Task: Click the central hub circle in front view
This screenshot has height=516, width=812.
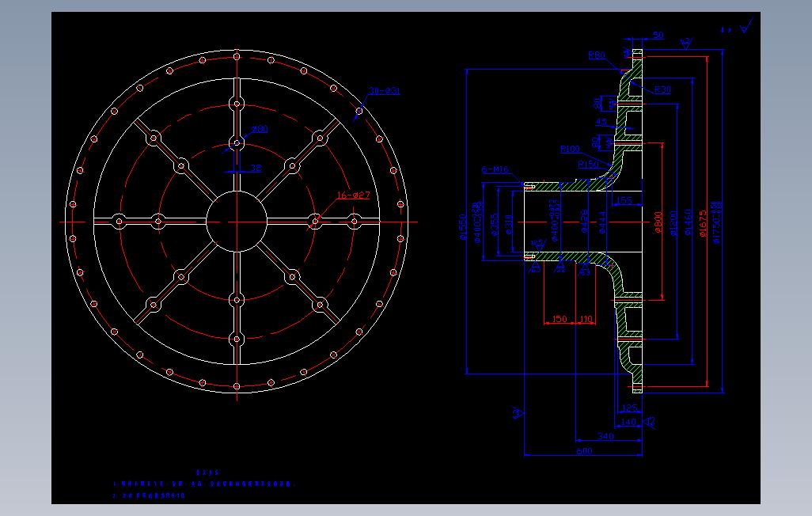Action: point(237,222)
